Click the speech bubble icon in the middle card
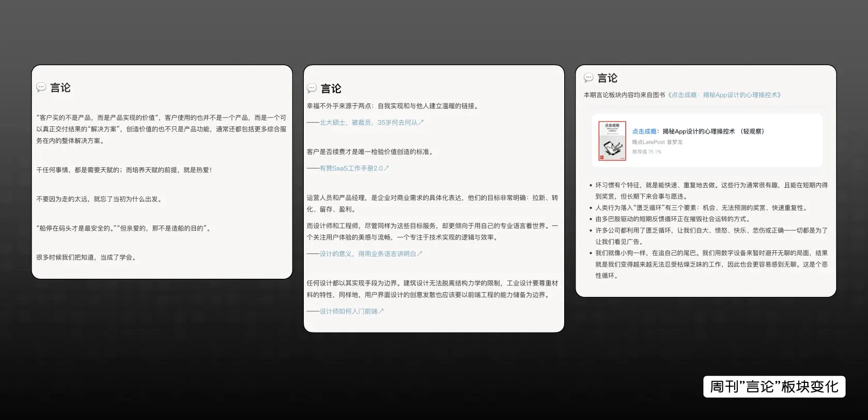Viewport: 868px width, 420px height. click(x=312, y=88)
